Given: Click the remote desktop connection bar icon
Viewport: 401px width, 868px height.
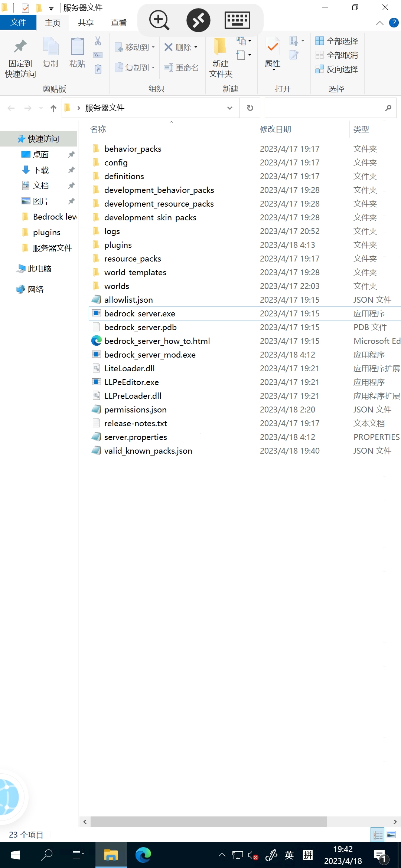Looking at the screenshot, I should [198, 20].
